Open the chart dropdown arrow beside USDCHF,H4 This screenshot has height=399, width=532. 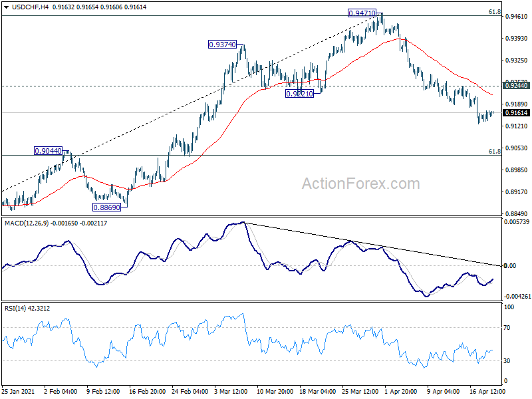pyautogui.click(x=6, y=7)
